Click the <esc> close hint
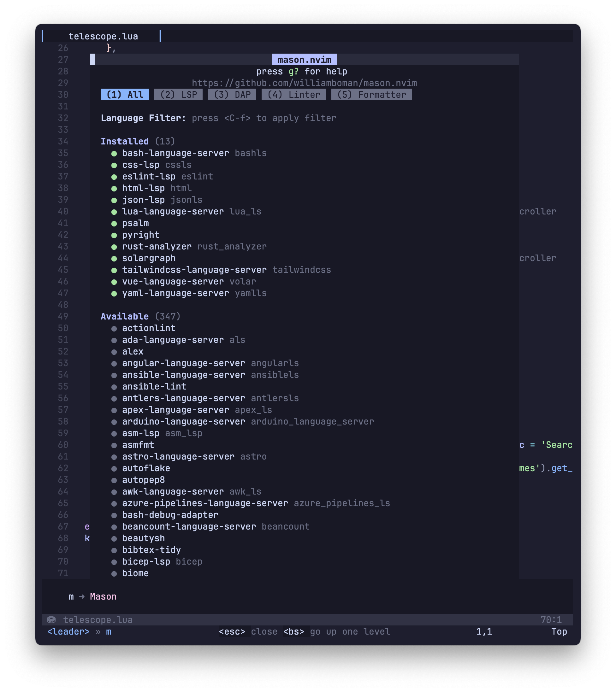This screenshot has height=692, width=616. click(x=248, y=631)
